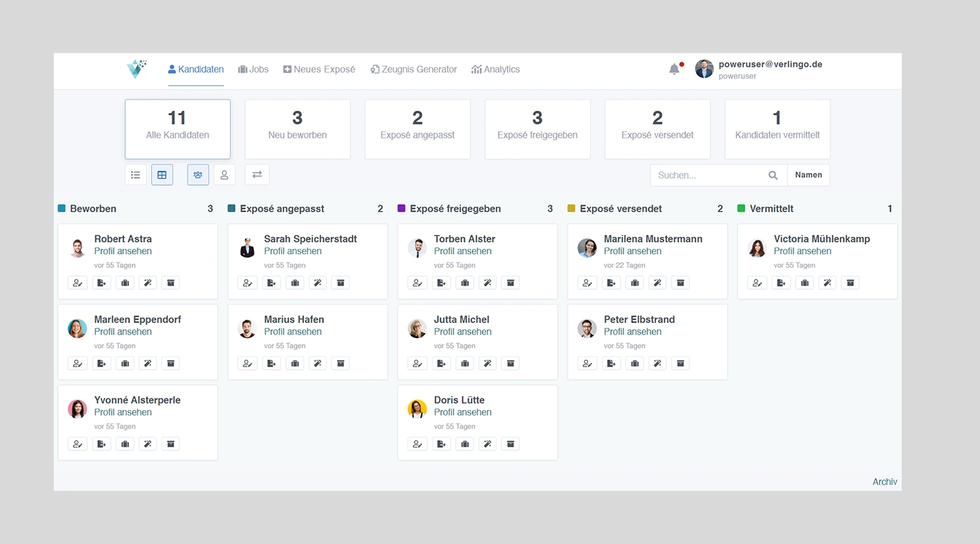Click the archive box icon on Peter Elbstrand's card

click(681, 363)
